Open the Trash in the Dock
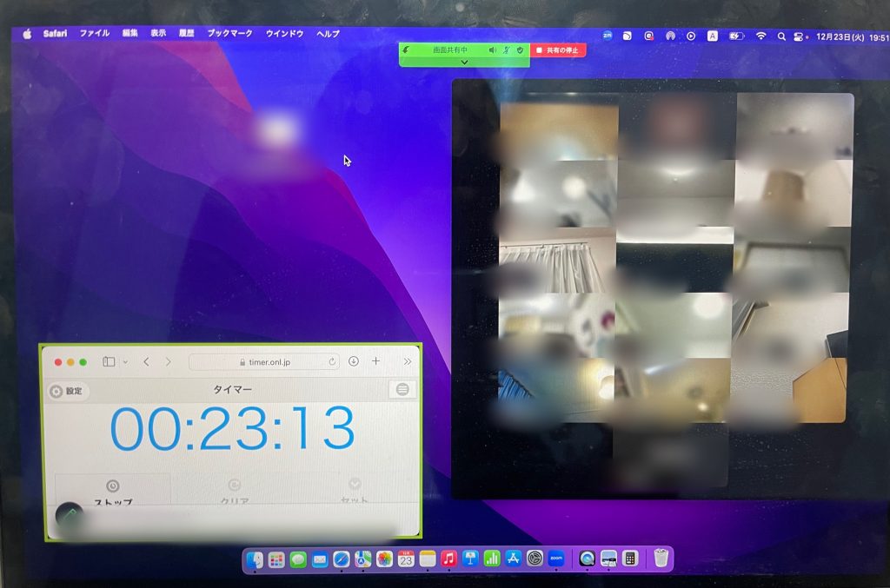 pos(661,558)
